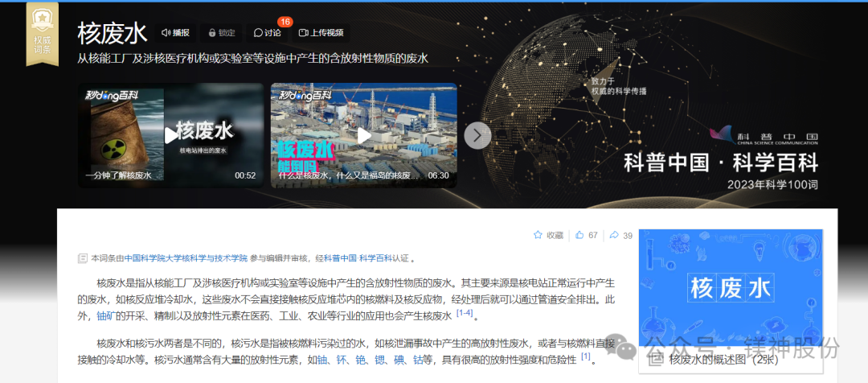Open the 核废水 overview image thumbnail

point(731,288)
